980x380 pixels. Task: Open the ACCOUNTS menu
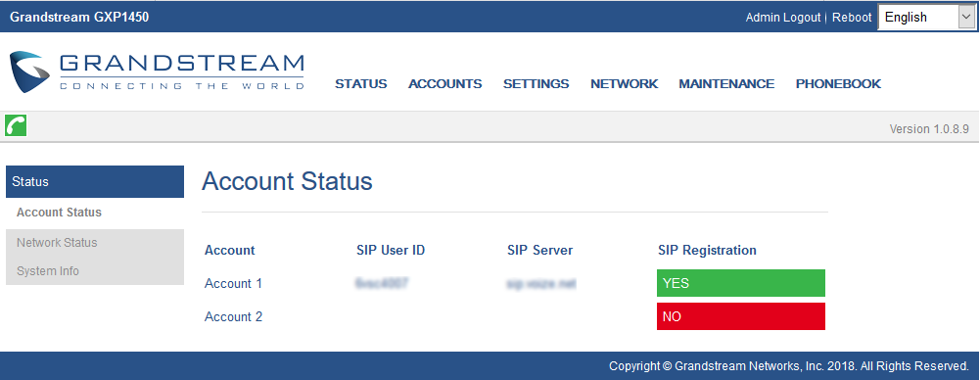point(445,84)
